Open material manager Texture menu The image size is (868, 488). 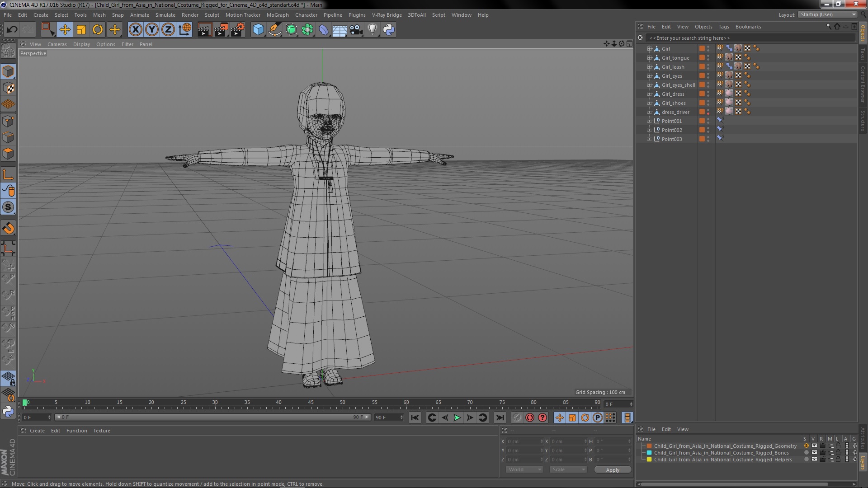tap(101, 431)
